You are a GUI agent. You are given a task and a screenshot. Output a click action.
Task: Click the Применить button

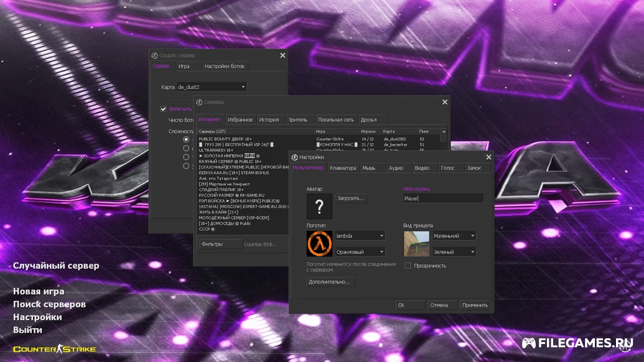click(x=475, y=305)
